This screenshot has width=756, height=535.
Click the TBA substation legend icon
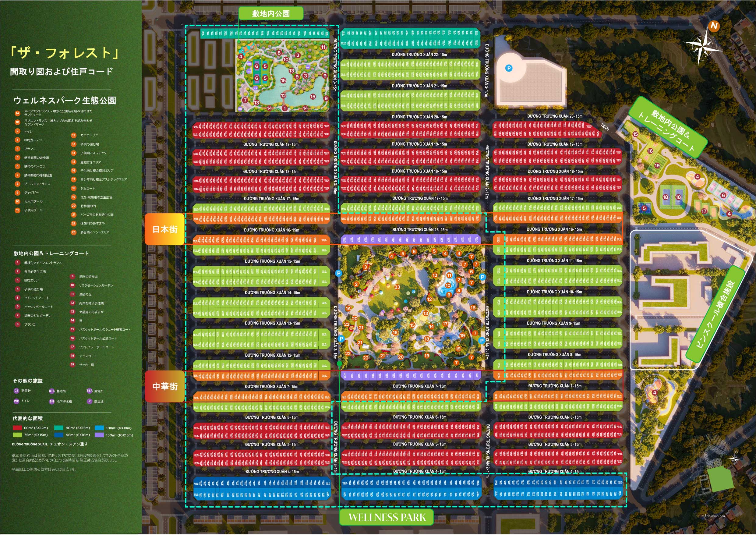click(89, 391)
